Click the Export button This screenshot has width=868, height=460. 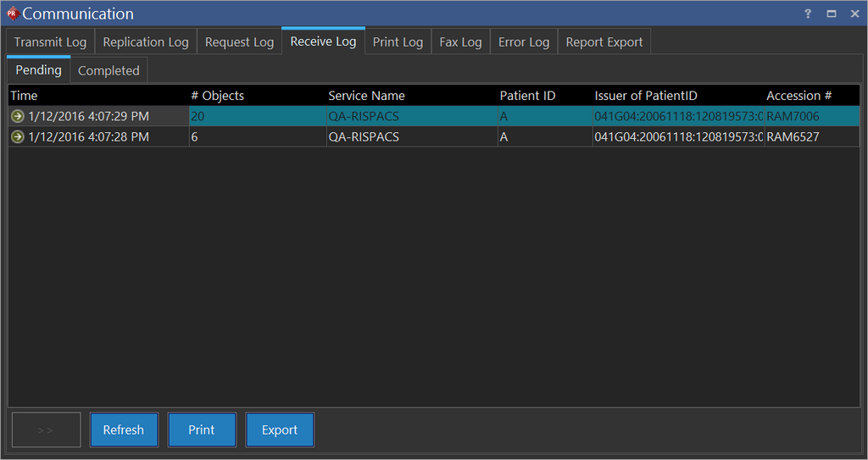pos(280,430)
